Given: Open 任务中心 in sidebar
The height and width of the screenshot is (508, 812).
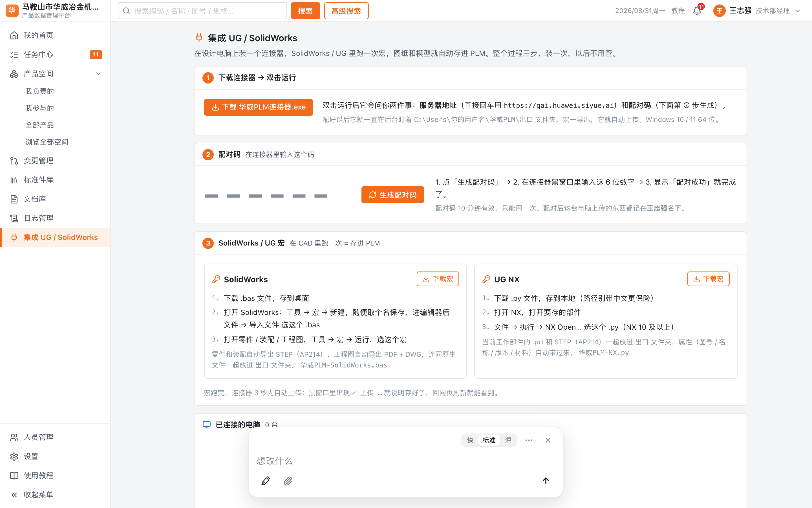Looking at the screenshot, I should pyautogui.click(x=55, y=54).
